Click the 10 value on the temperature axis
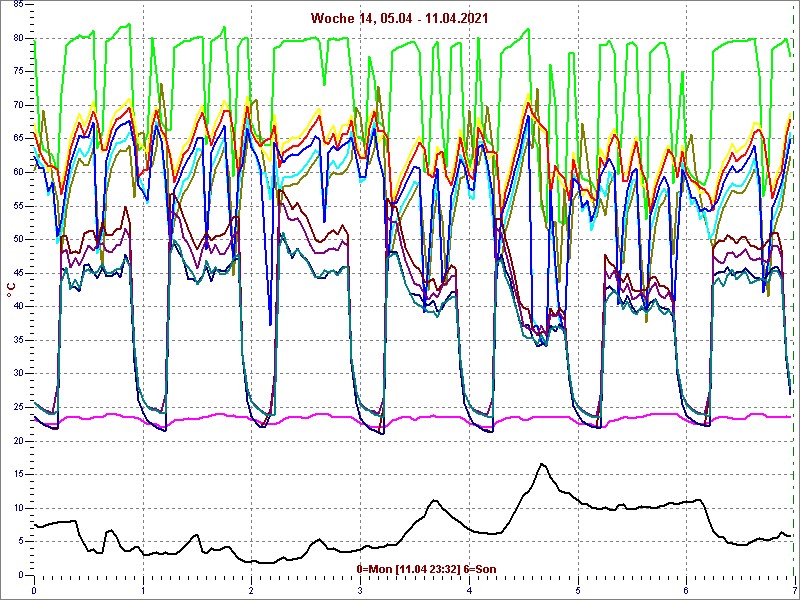Image resolution: width=800 pixels, height=600 pixels. coord(18,508)
